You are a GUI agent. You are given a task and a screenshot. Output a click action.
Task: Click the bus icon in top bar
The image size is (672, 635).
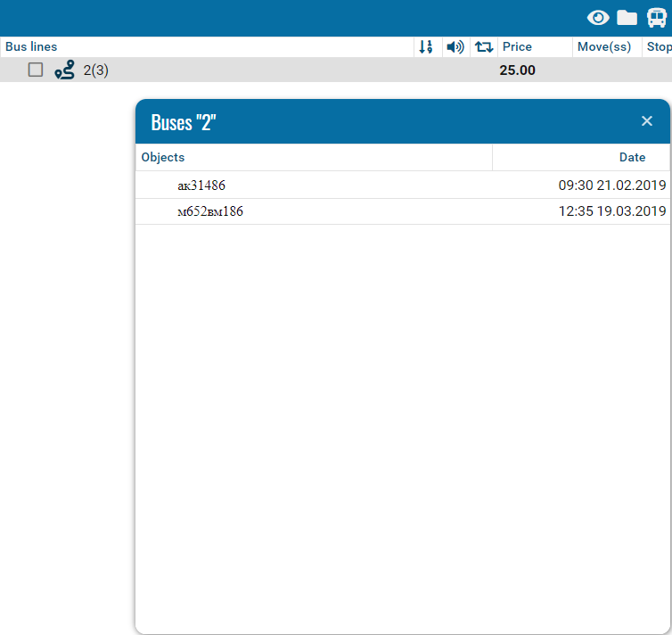tap(657, 18)
